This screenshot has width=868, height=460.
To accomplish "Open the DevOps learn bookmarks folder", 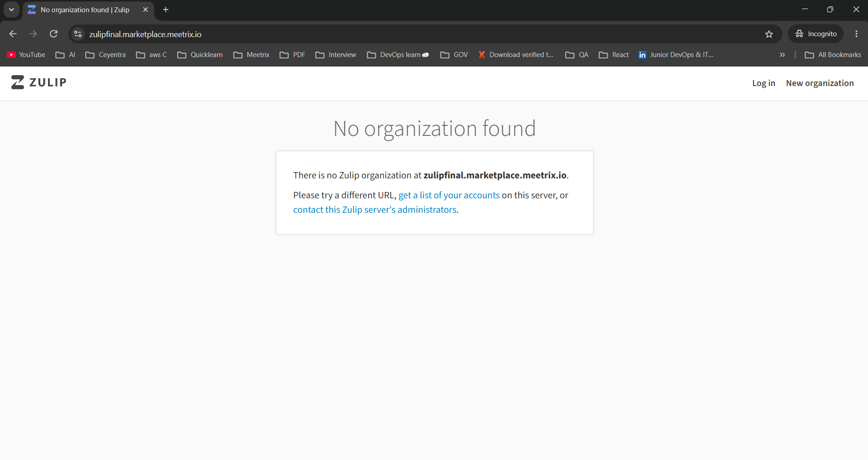I will click(398, 55).
